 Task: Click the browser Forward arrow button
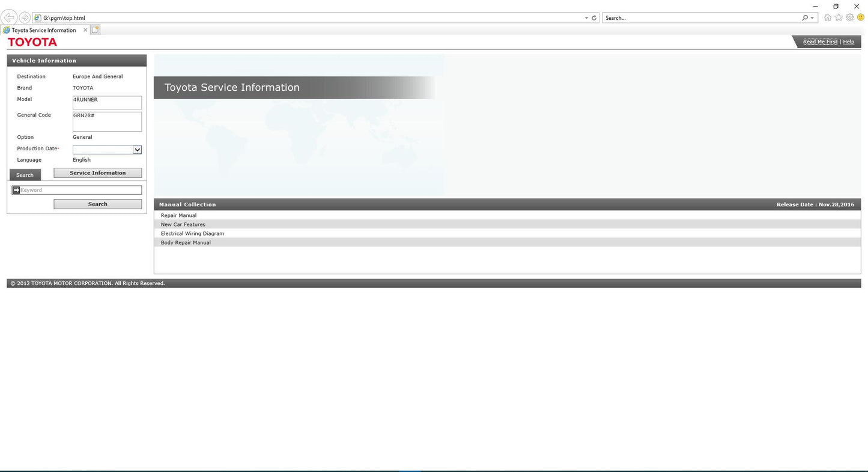pyautogui.click(x=25, y=18)
